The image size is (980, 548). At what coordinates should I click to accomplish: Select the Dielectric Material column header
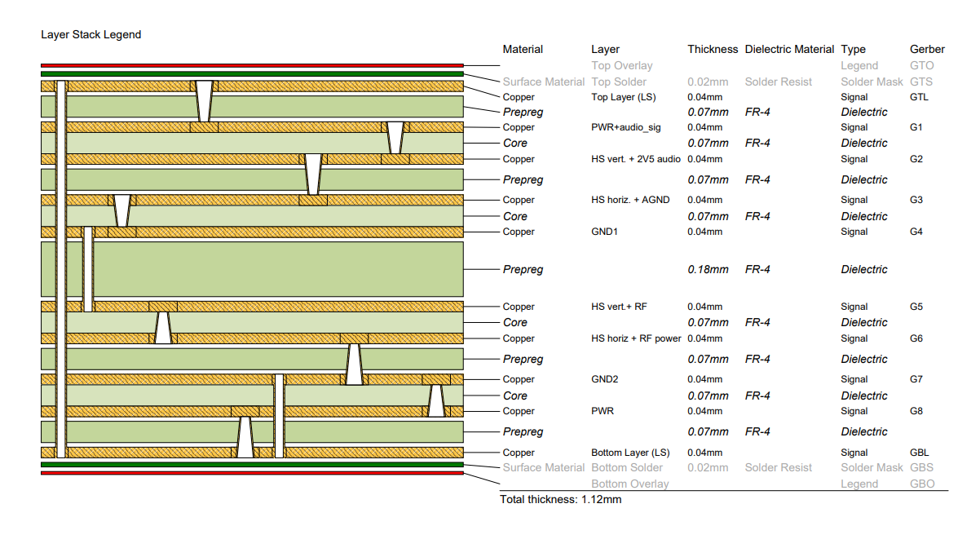(788, 50)
